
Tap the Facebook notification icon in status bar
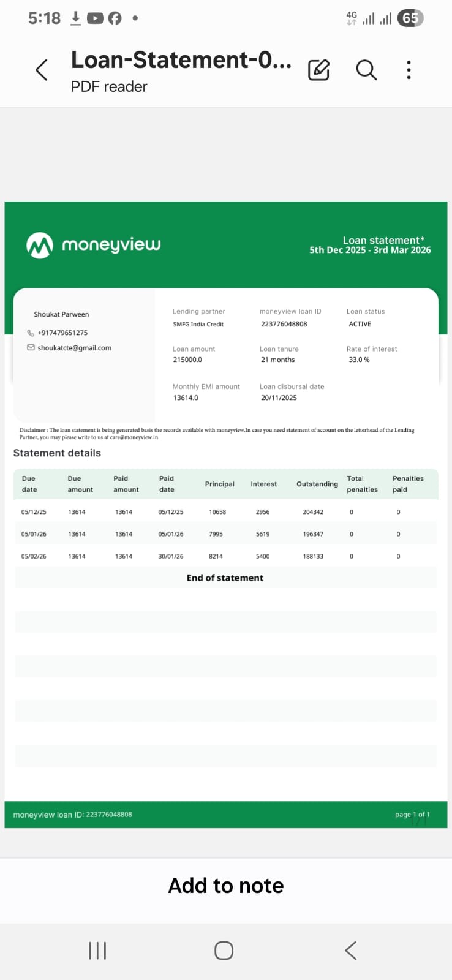coord(115,18)
